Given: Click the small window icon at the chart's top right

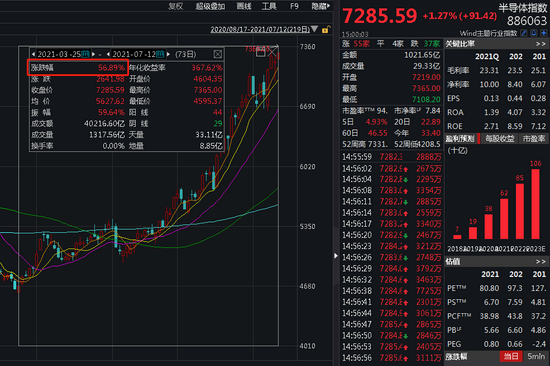Looking at the screenshot, I should [261, 53].
